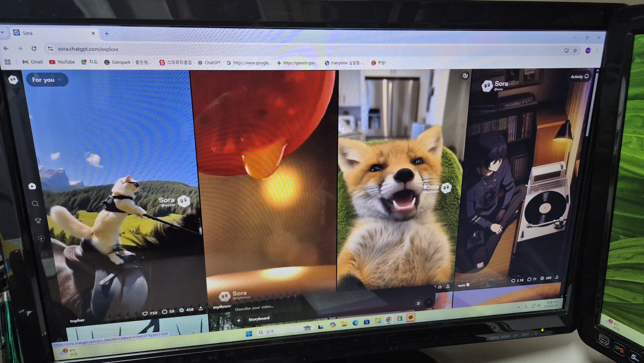The image size is (644, 363).
Task: Open Activity notifications
Action: pos(579,77)
